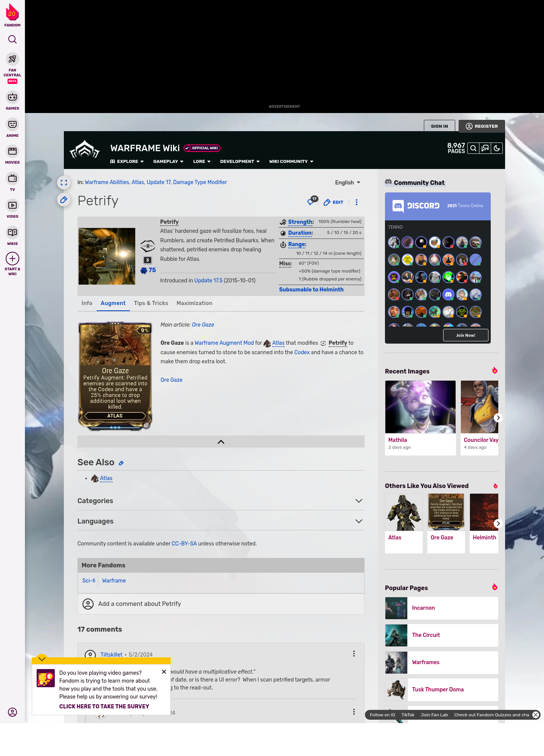Open Warframe Augment Mod link
The image size is (544, 756).
[224, 343]
